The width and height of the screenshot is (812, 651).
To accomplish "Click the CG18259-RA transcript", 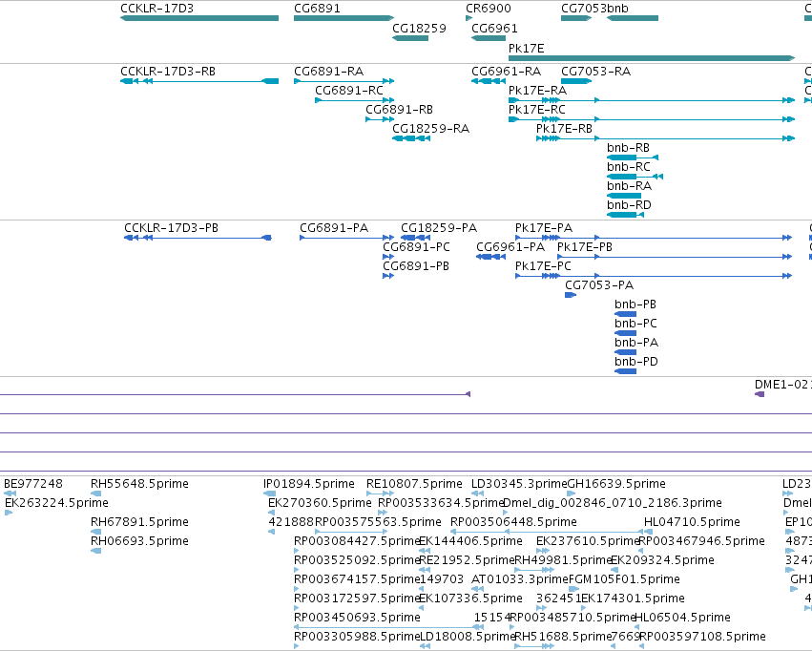I will (x=411, y=138).
